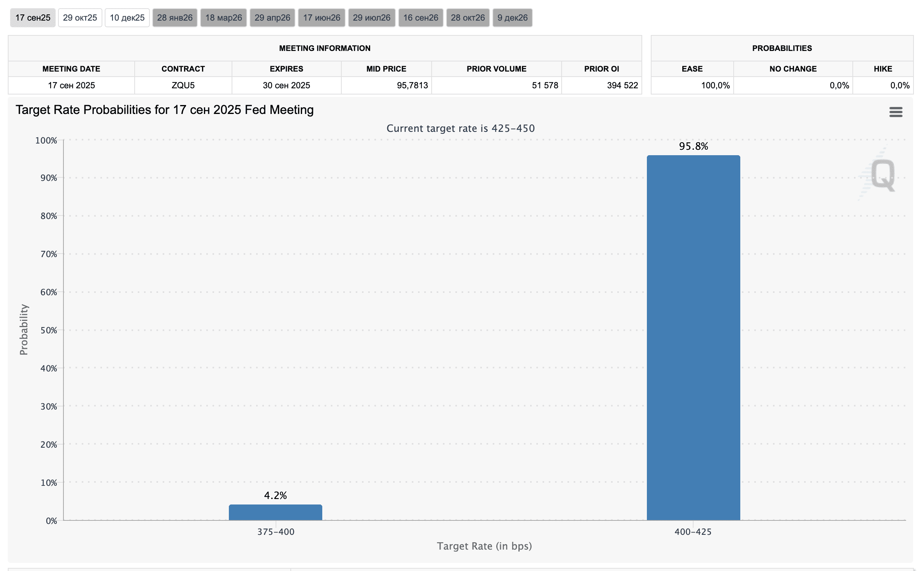Open the chart hamburger context menu
The width and height of the screenshot is (924, 571).
(896, 112)
